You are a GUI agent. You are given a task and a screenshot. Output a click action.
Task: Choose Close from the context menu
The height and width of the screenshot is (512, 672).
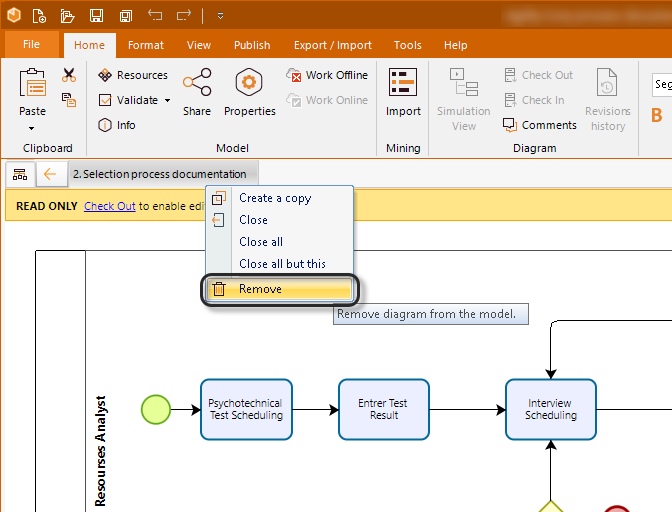pyautogui.click(x=280, y=220)
